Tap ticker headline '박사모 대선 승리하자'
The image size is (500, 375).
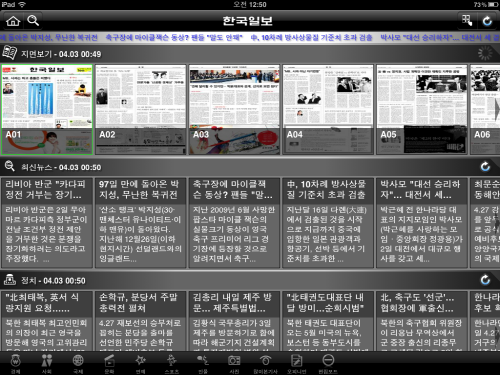440,37
